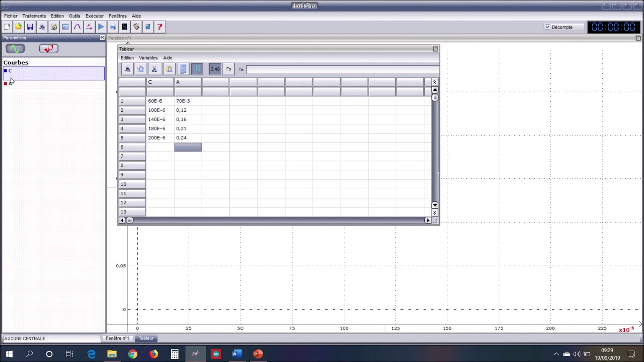This screenshot has height=362, width=644.
Task: Click the Tableur vertical scrollbar up arrow
Action: pos(435,90)
